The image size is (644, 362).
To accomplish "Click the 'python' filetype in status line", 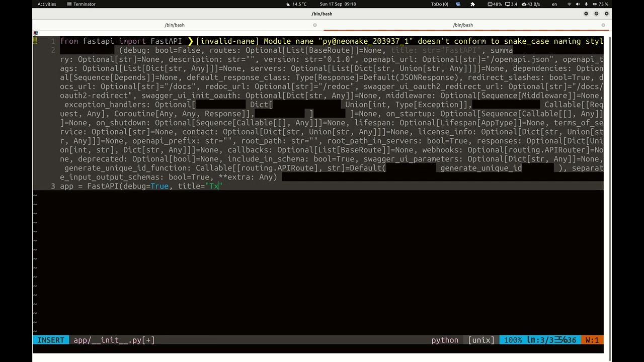I will pyautogui.click(x=445, y=340).
